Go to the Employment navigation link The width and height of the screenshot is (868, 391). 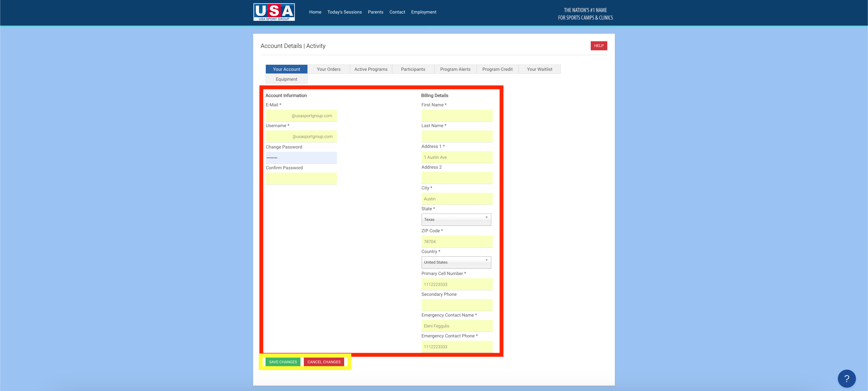point(423,12)
